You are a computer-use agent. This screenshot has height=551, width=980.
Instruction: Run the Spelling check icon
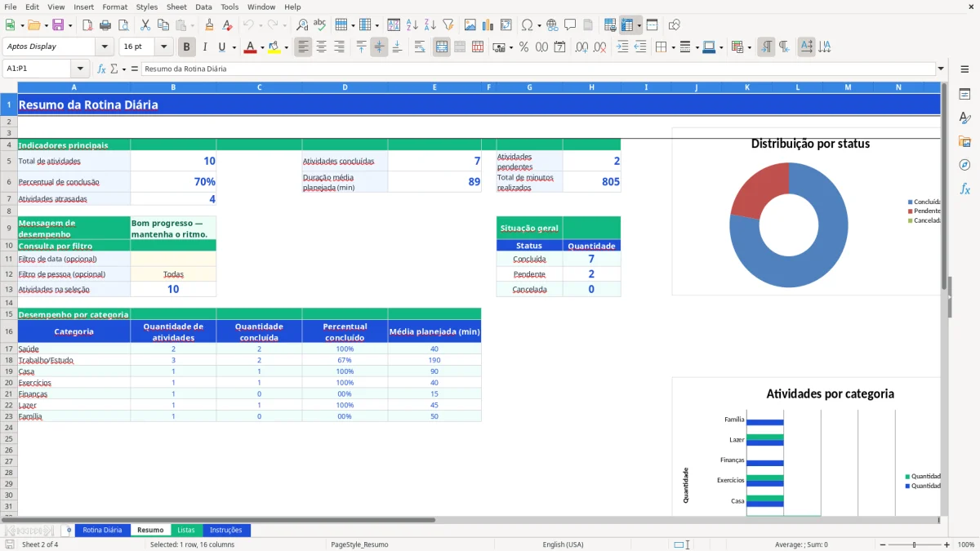tap(319, 25)
